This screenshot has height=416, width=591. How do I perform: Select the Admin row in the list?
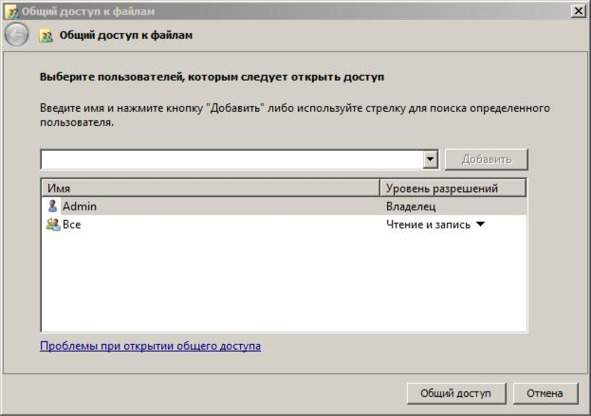(x=284, y=206)
